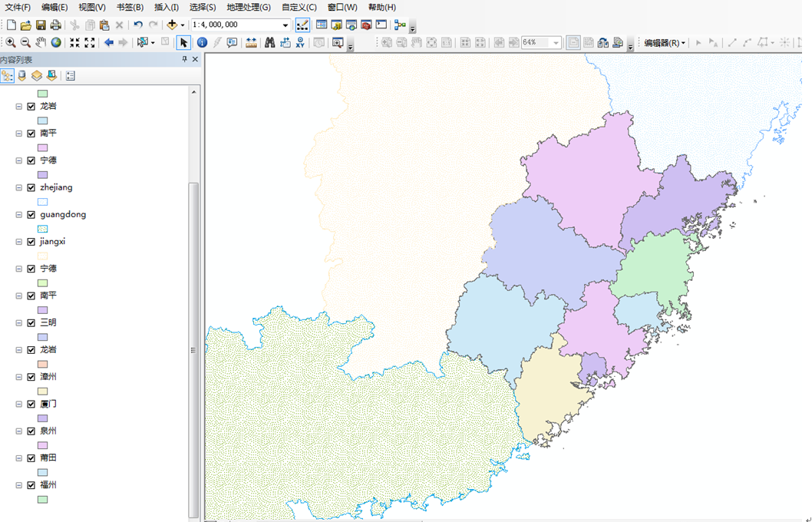812x522 pixels.
Task: Undo the last action
Action: 137,25
